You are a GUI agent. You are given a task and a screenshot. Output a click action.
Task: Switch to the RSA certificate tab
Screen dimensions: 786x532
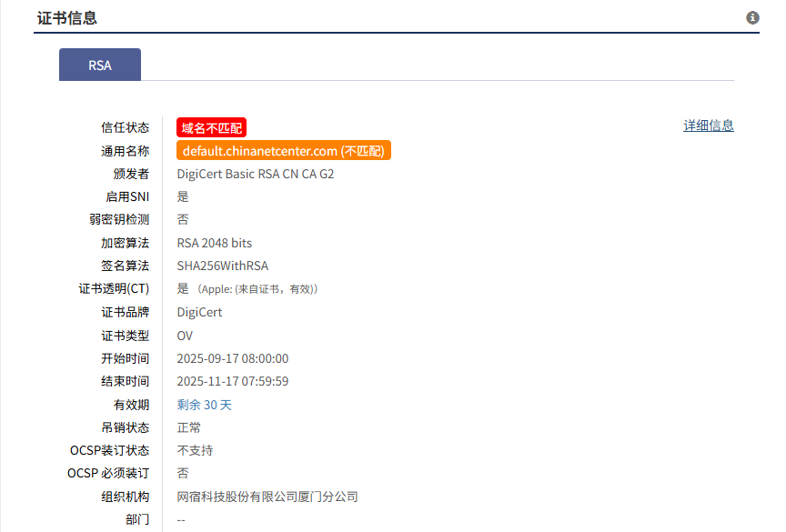click(99, 65)
